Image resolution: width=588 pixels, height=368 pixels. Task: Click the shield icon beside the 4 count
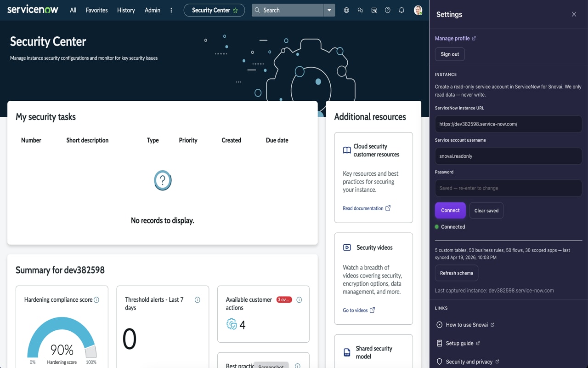[232, 324]
